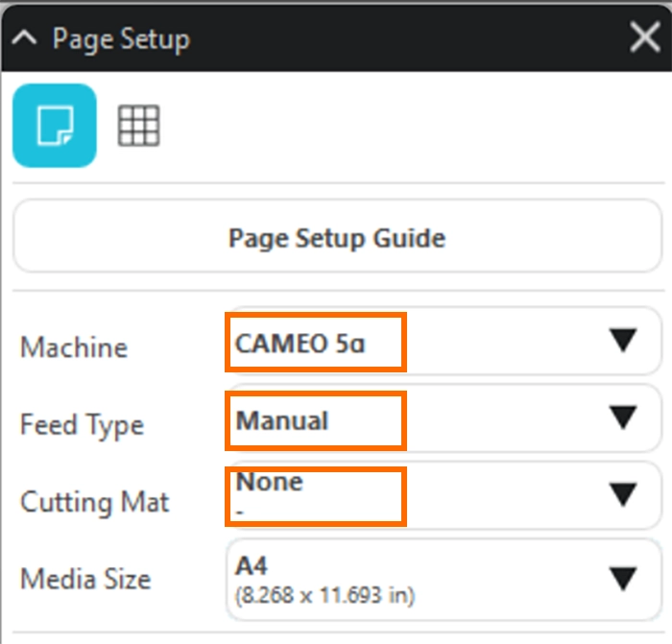Viewport: 672px width, 644px height.
Task: Click the None cutting mat value
Action: tap(270, 482)
